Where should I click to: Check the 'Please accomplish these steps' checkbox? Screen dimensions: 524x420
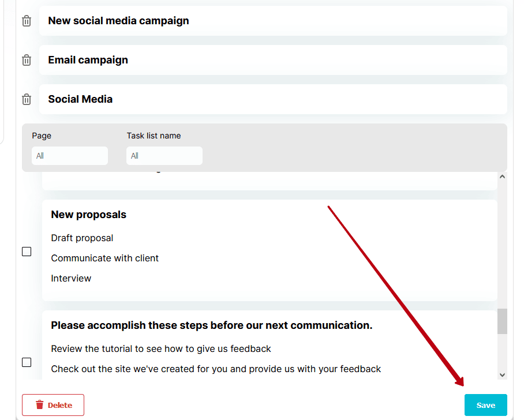tap(27, 362)
